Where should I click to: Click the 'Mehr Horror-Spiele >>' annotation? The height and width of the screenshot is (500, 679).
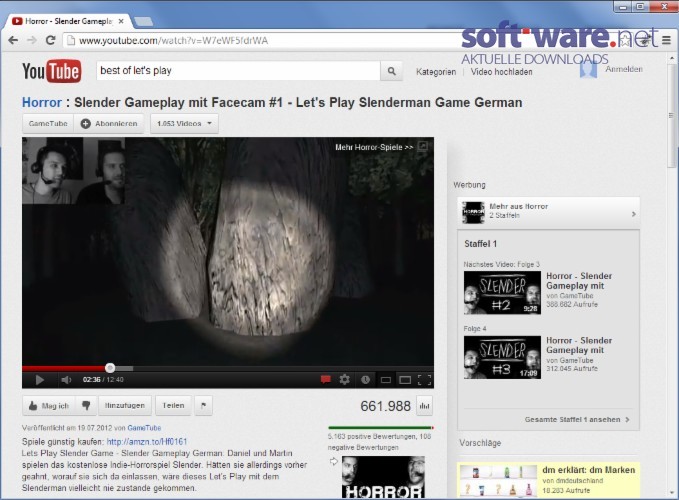click(x=374, y=147)
